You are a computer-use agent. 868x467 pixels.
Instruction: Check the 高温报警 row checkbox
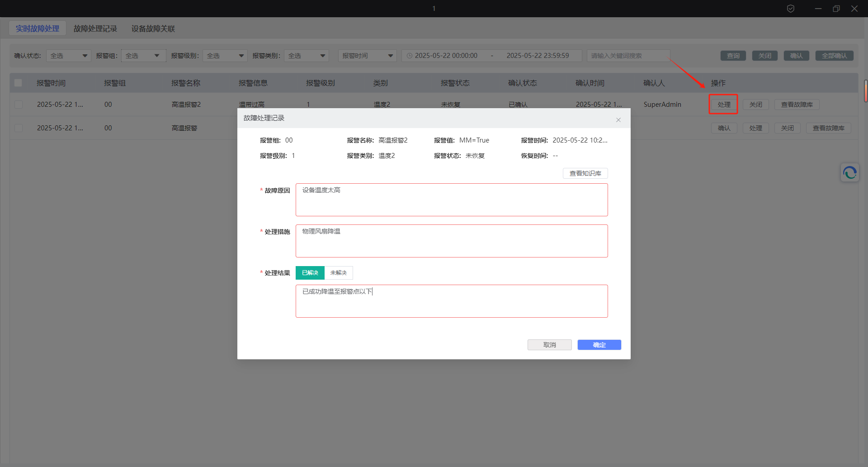pyautogui.click(x=19, y=128)
